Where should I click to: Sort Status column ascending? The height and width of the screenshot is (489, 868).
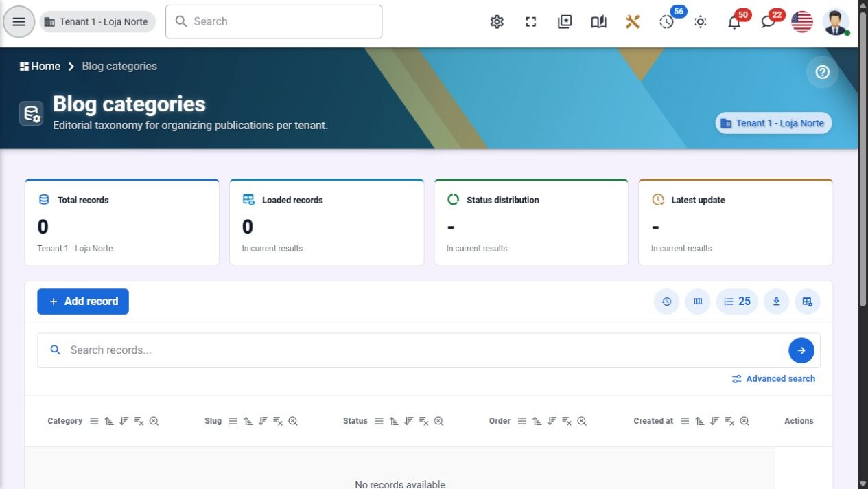coord(394,421)
